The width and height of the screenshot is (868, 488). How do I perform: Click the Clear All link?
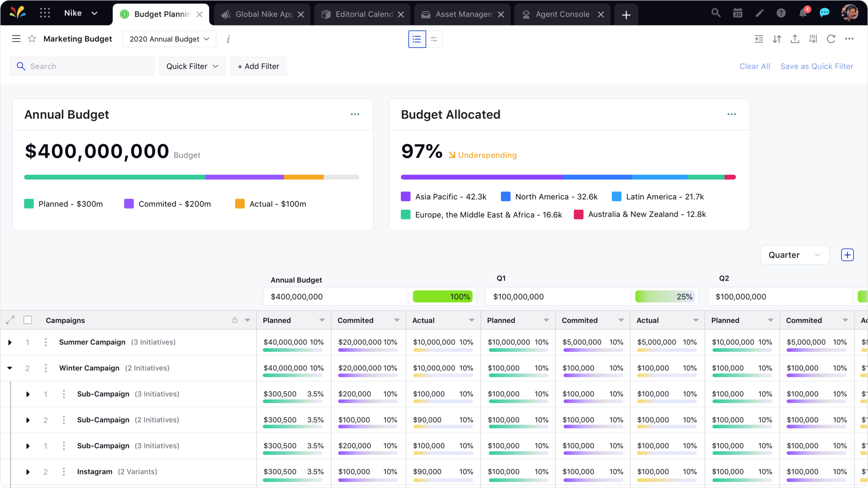754,66
